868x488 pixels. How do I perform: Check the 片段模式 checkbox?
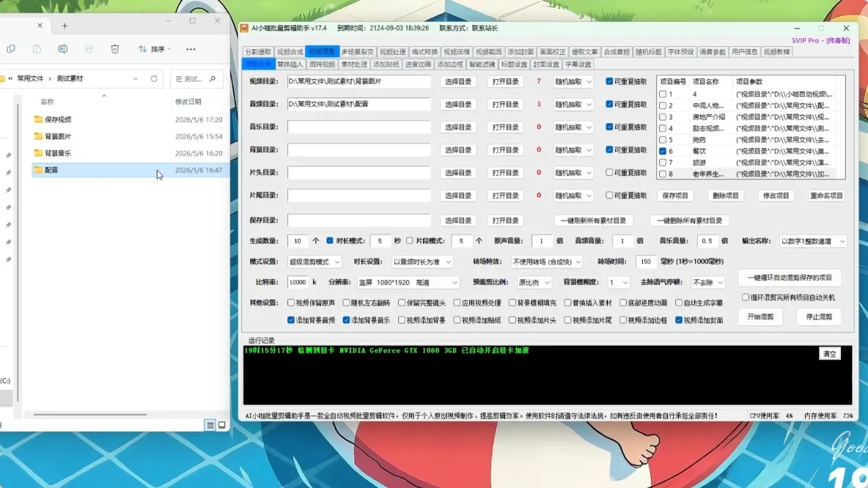410,240
